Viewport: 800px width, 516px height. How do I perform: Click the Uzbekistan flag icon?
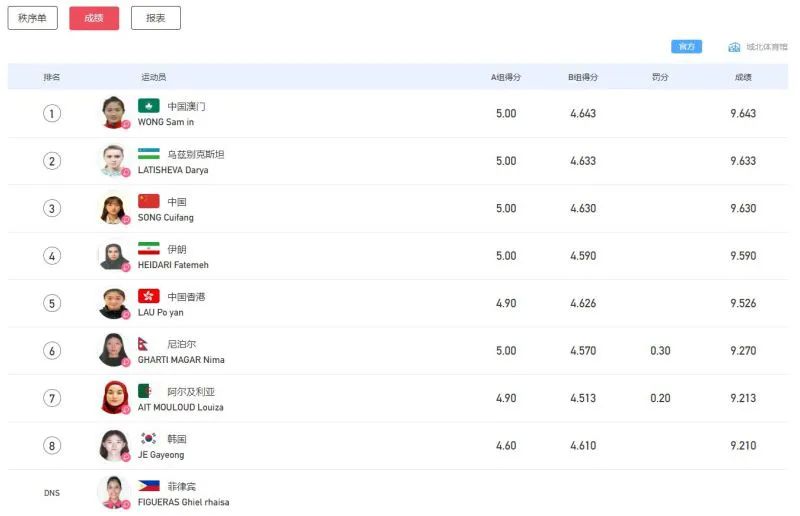[x=149, y=154]
